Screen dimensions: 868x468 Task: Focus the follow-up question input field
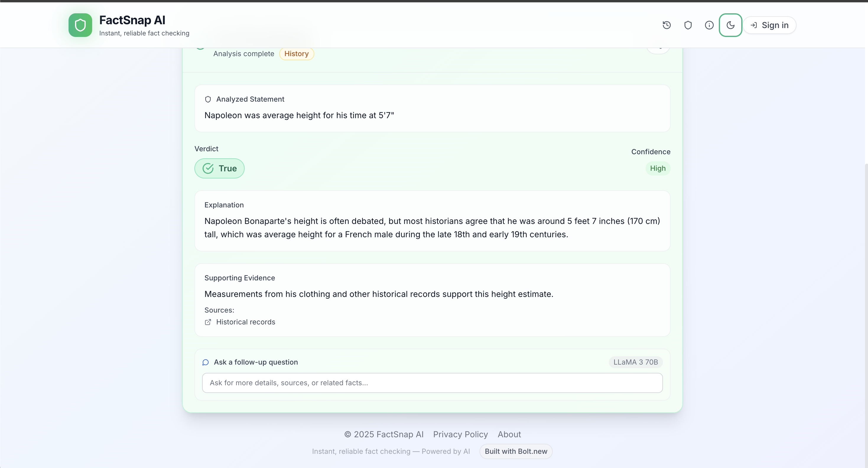click(x=432, y=383)
